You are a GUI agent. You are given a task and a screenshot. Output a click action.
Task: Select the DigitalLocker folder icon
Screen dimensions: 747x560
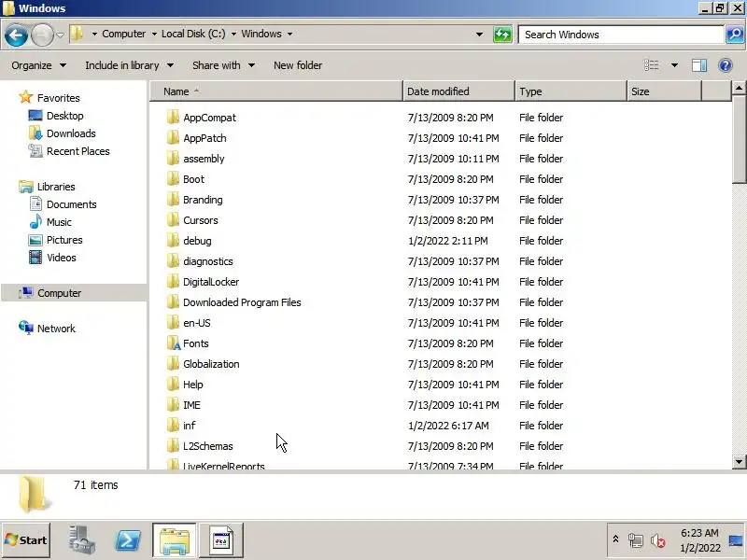173,281
